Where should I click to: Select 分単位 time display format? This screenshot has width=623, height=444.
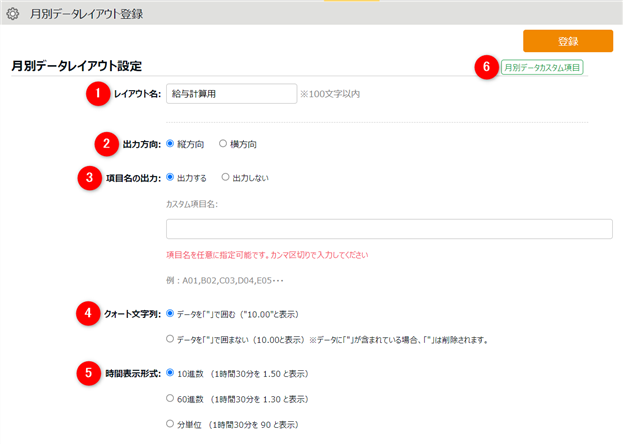pos(171,424)
